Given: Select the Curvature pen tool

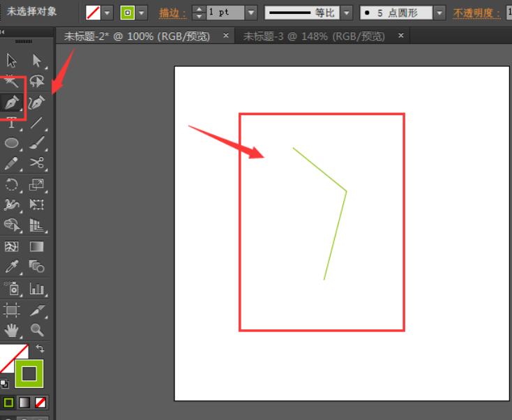Looking at the screenshot, I should pyautogui.click(x=36, y=103).
